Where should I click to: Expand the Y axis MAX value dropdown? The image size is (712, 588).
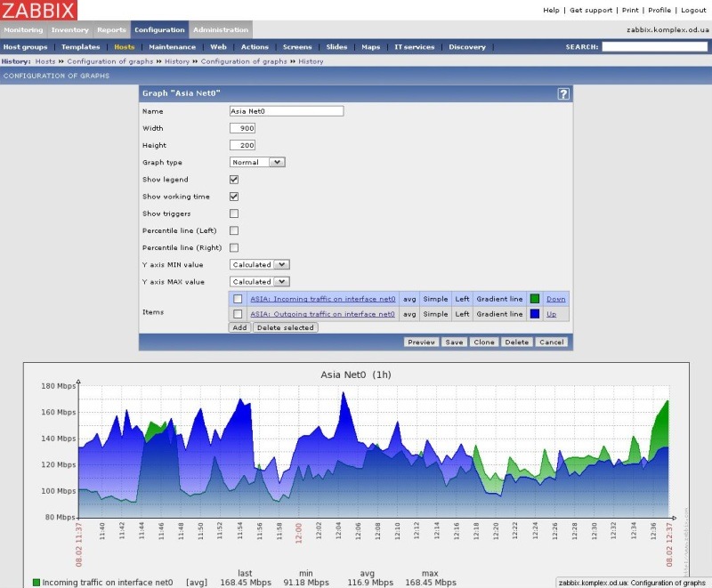[260, 281]
